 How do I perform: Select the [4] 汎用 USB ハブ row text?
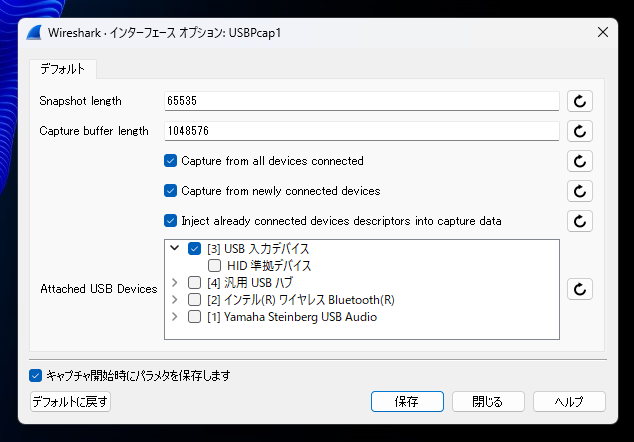coord(250,283)
